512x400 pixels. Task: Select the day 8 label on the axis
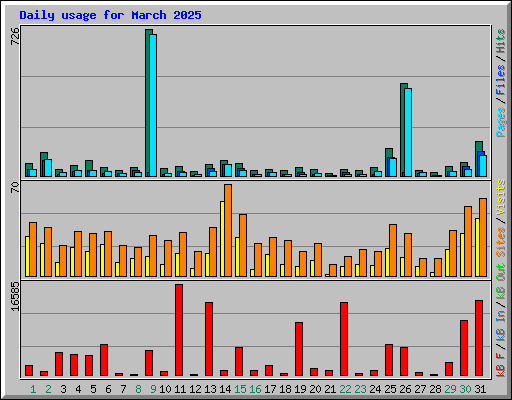coord(138,389)
